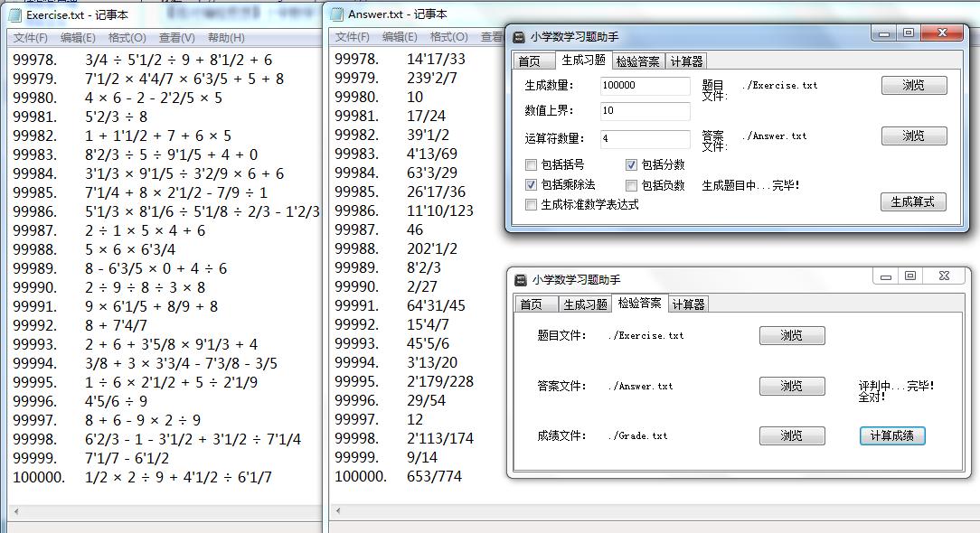Open 文件(F) menu in Answer.txt Notepad
The height and width of the screenshot is (533, 980).
pos(353,37)
